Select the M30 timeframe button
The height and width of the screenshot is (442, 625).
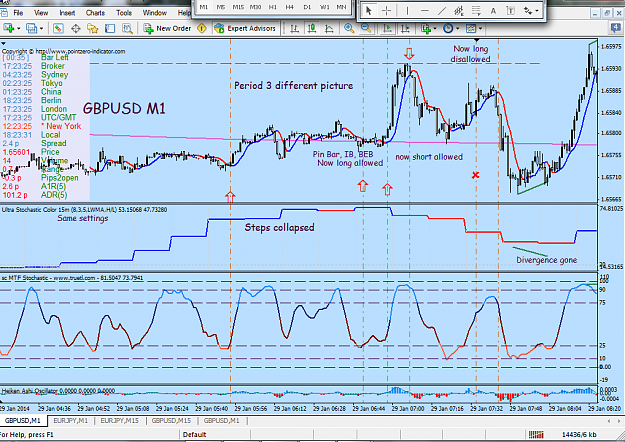[x=255, y=7]
